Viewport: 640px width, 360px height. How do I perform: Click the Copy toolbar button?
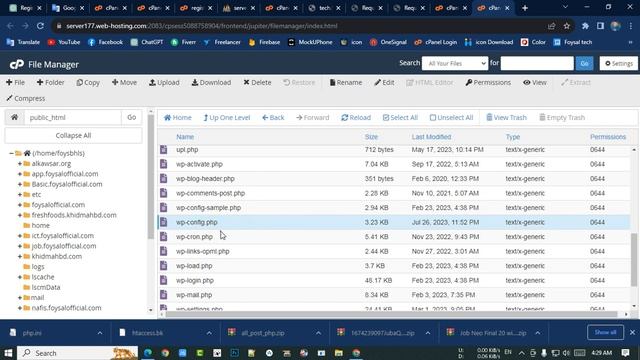coord(88,82)
